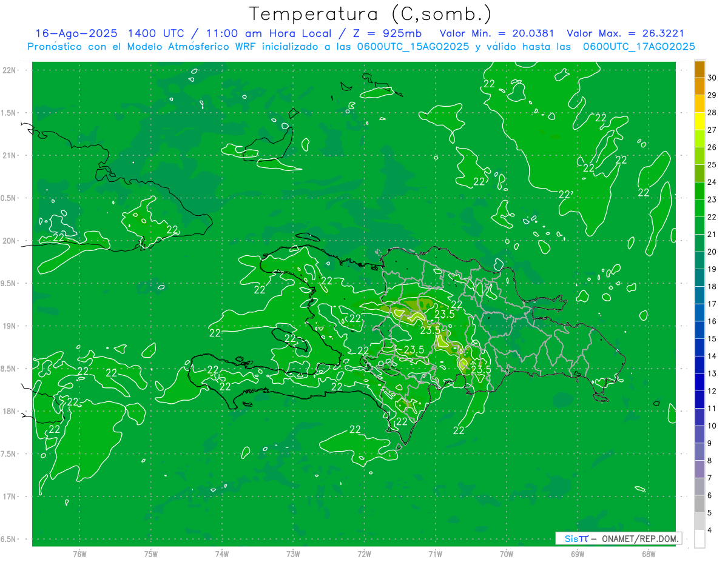Click the '24' label on the color legend
Viewport: 728px width, 562px height.
pos(712,182)
